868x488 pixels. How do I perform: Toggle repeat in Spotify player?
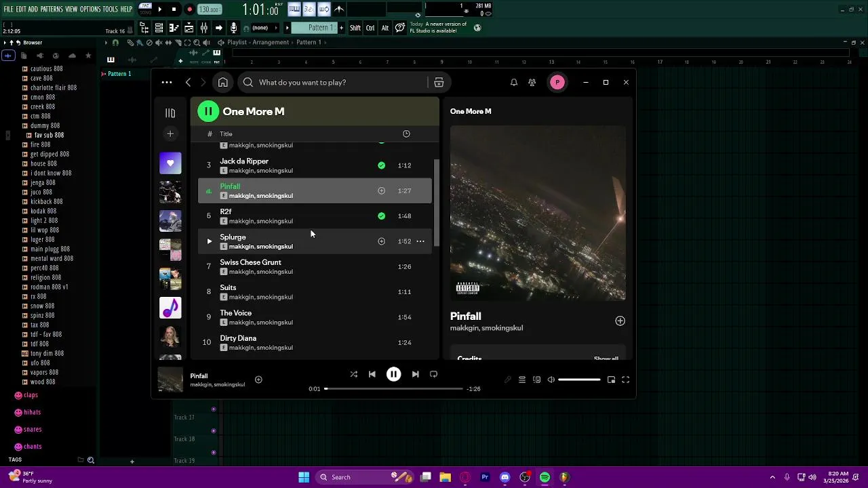[x=433, y=374]
